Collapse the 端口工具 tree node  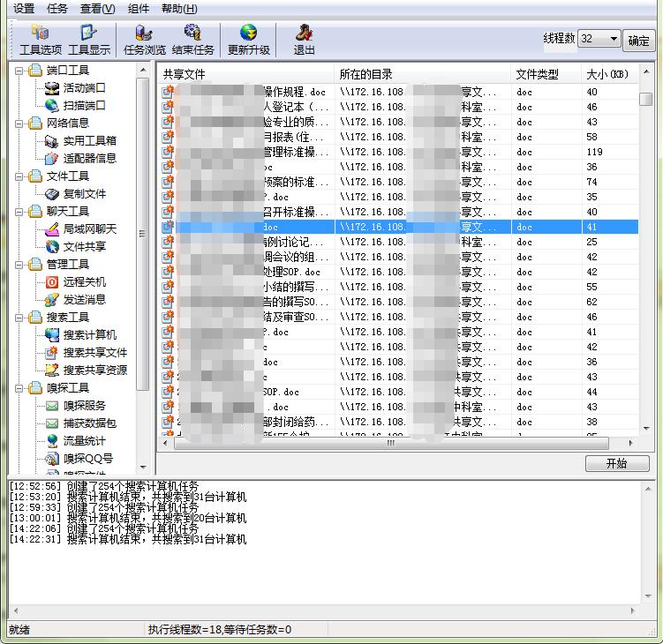[19, 71]
